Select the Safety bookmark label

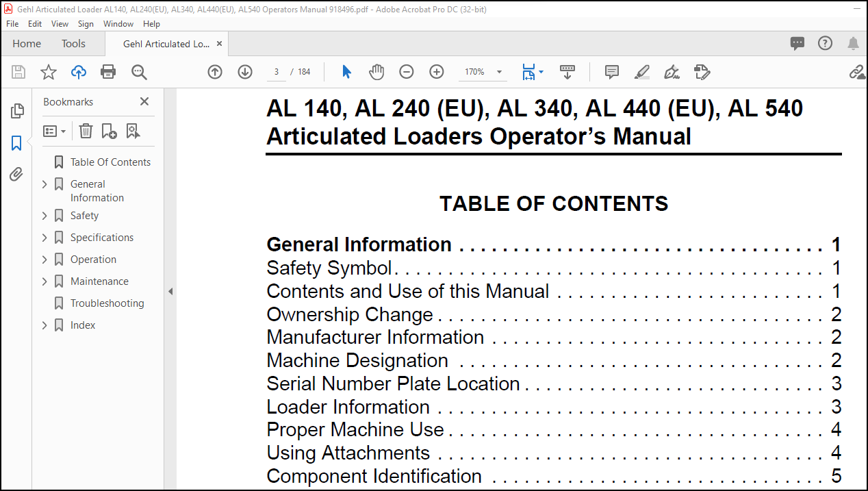point(84,216)
